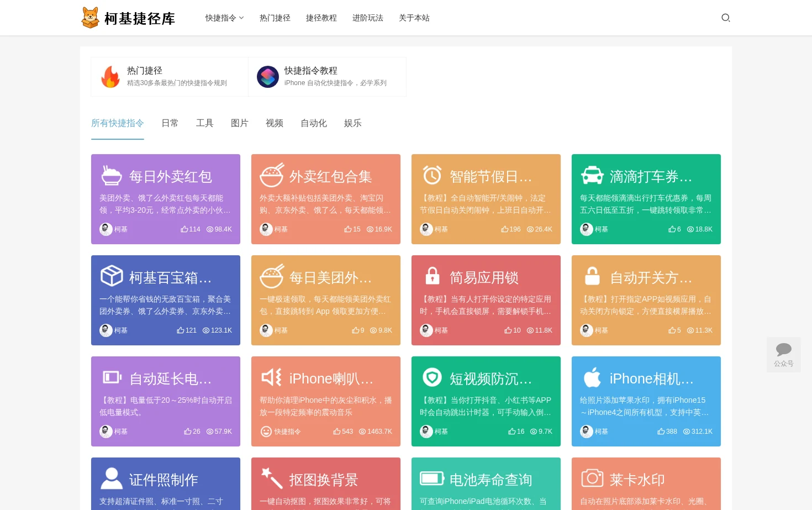Click description text starting 给照片添加苹果水印
Viewport: 812px width, 510px height.
click(x=644, y=406)
